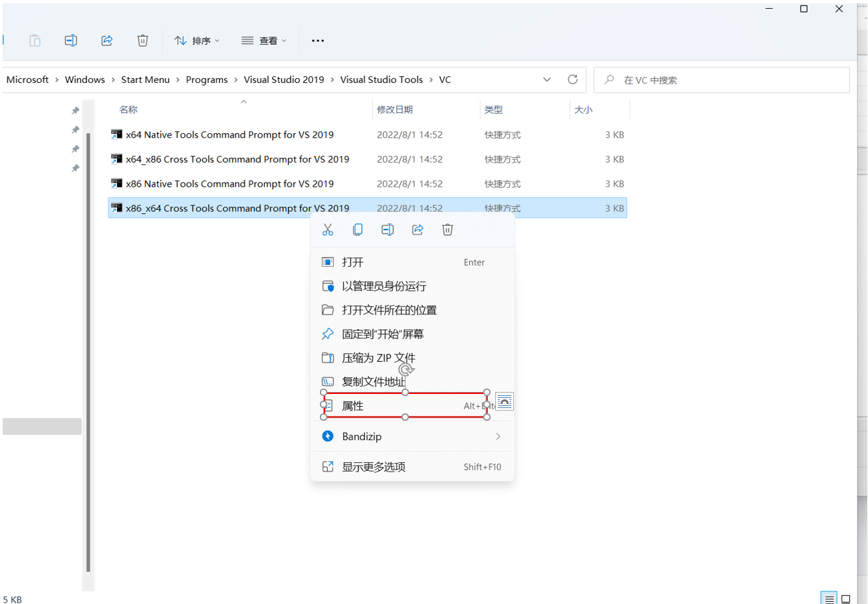
Task: Click the rename icon in context menu
Action: [387, 230]
